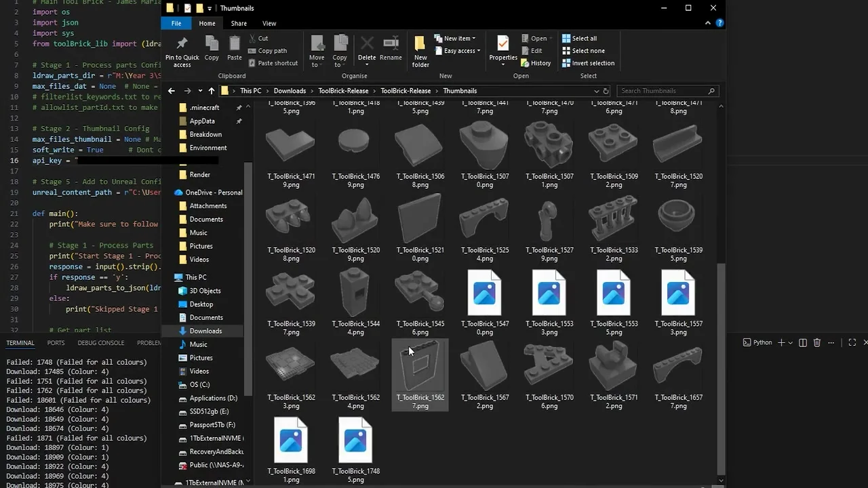Open the PORTS panel tab
868x488 pixels.
pos(56,343)
